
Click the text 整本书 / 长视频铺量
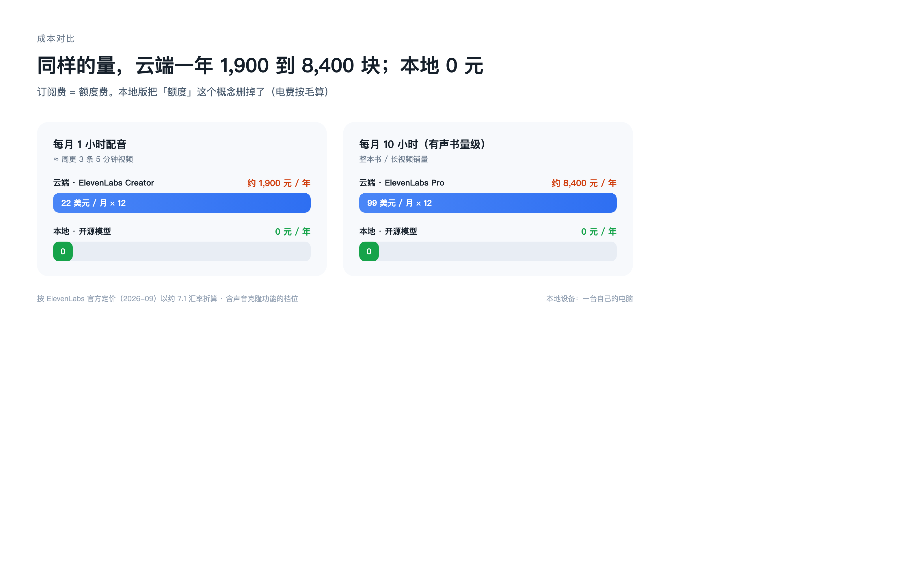click(x=394, y=159)
